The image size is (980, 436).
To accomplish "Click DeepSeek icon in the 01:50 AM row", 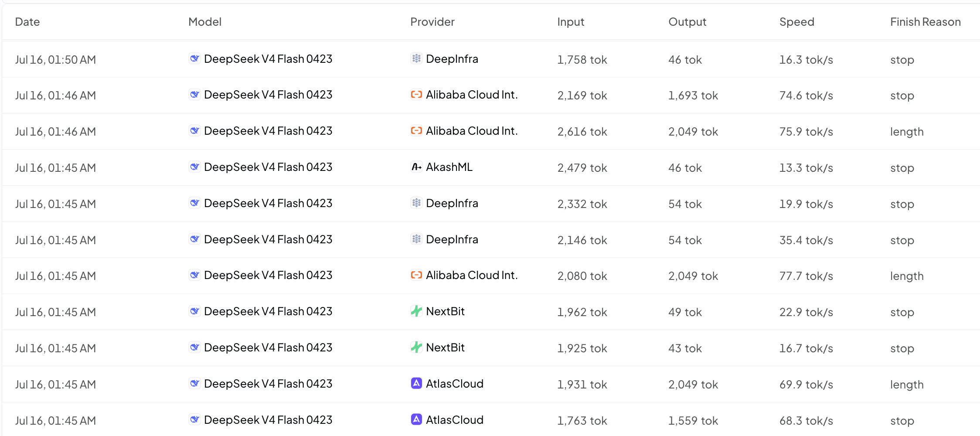I will (194, 58).
